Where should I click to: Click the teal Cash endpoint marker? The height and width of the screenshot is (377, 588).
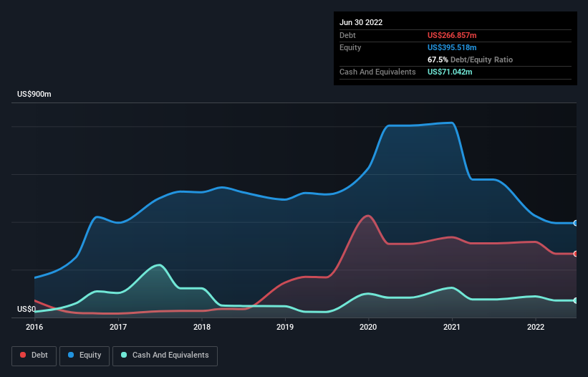point(576,301)
